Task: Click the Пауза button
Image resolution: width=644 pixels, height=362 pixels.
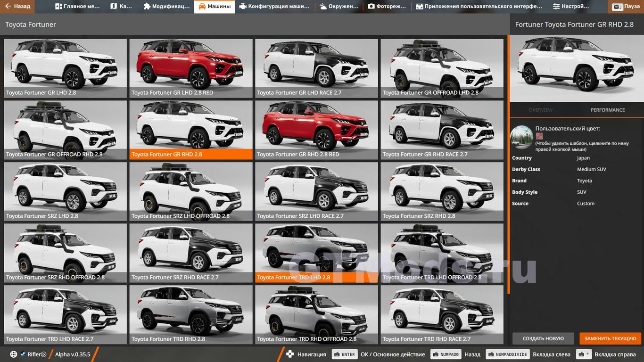Action: pos(627,7)
